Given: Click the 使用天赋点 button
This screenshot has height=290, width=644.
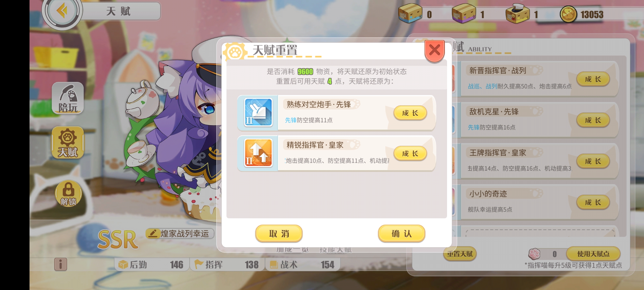Looking at the screenshot, I should tap(593, 253).
